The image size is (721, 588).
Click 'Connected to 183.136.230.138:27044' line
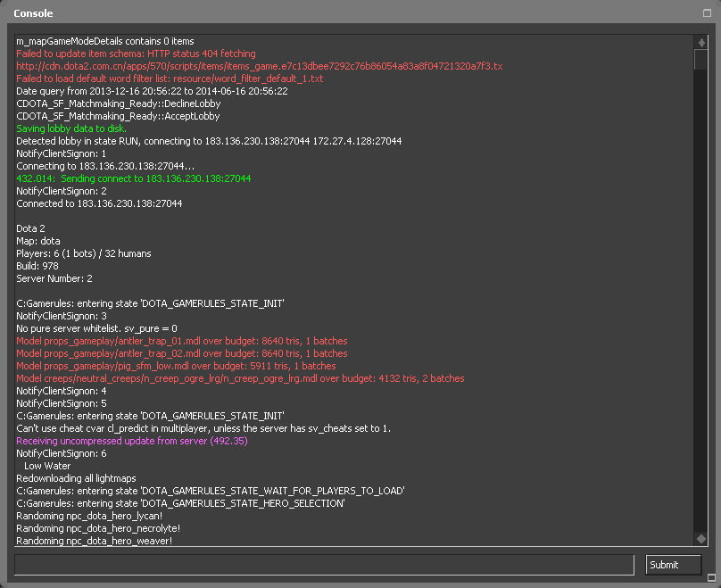coord(99,203)
